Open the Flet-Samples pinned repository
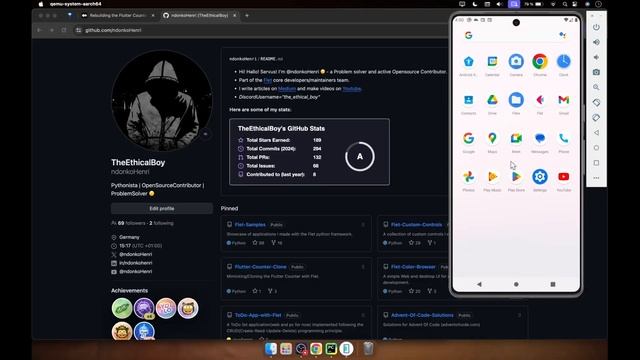Screen dimensions: 640x360 [x=250, y=224]
